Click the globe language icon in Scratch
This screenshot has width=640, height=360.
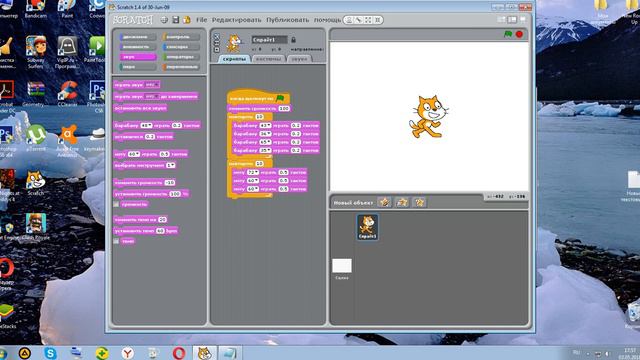164,20
